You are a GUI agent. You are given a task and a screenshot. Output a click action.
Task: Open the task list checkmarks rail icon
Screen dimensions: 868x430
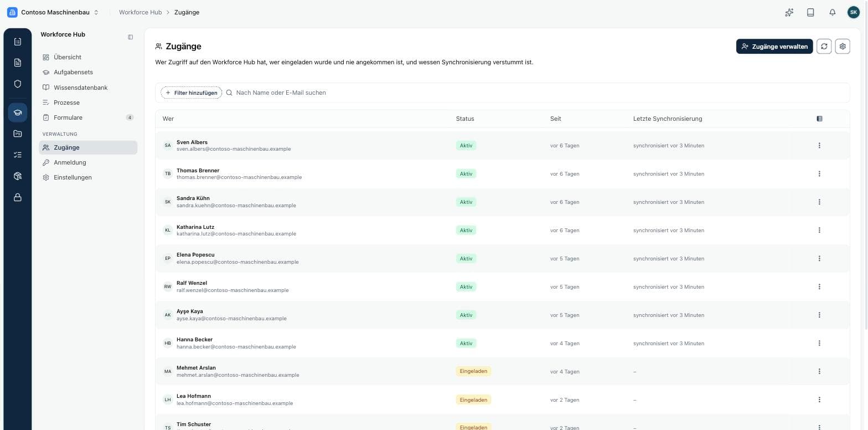pyautogui.click(x=18, y=155)
